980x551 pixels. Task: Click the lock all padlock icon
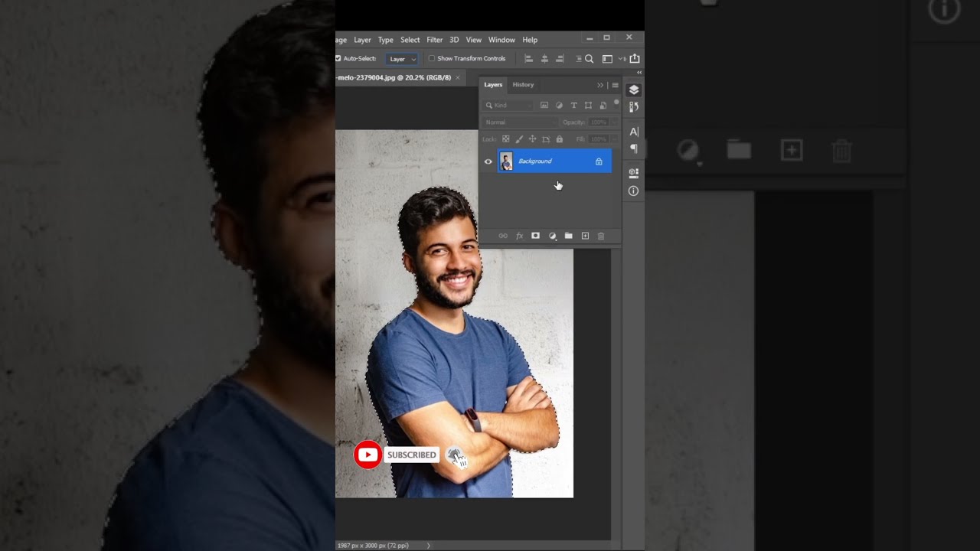tap(559, 139)
